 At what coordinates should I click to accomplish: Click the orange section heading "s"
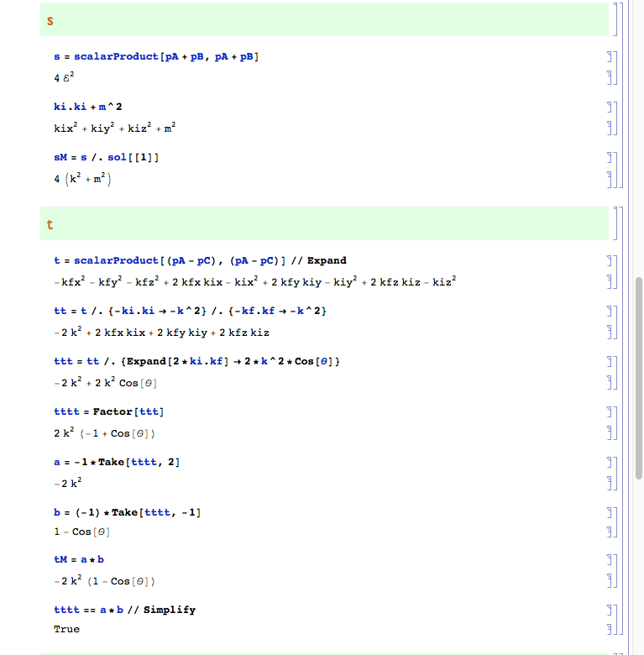click(50, 21)
